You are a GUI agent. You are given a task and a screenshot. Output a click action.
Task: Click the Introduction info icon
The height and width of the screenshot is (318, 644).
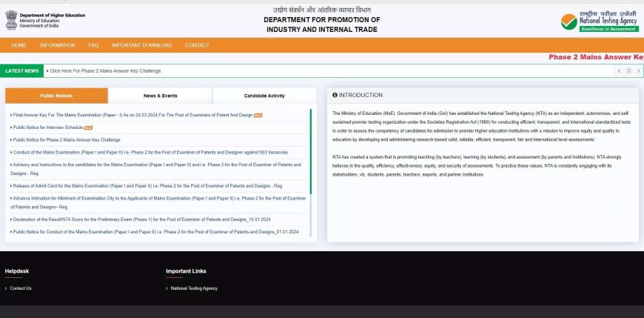[x=335, y=96]
